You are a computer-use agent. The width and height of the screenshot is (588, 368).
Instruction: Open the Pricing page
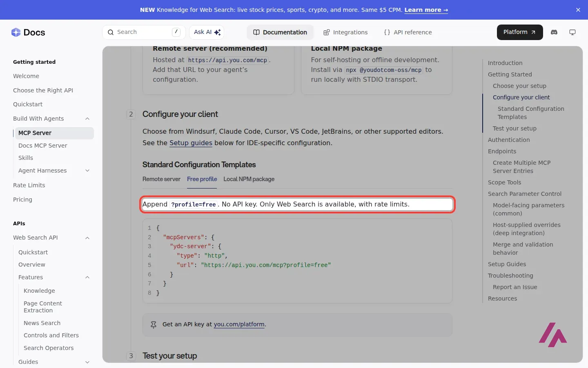point(22,200)
